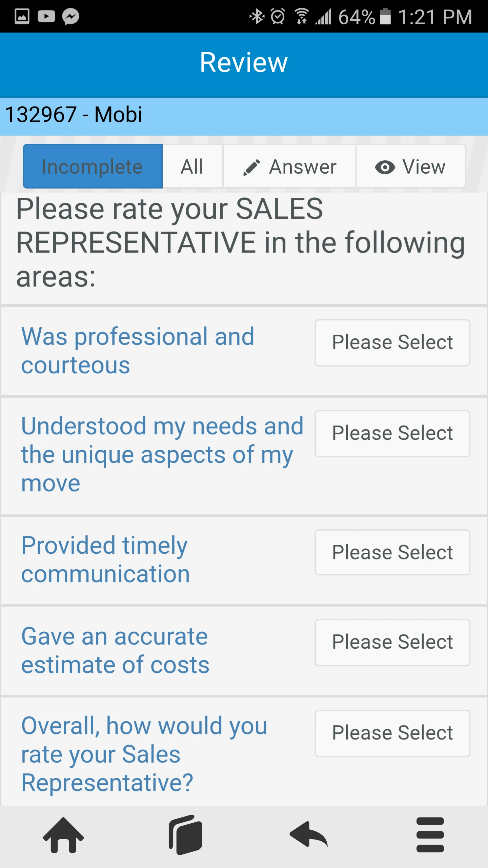Tap the back arrow icon
Viewport: 488px width, 868px height.
coord(308,834)
